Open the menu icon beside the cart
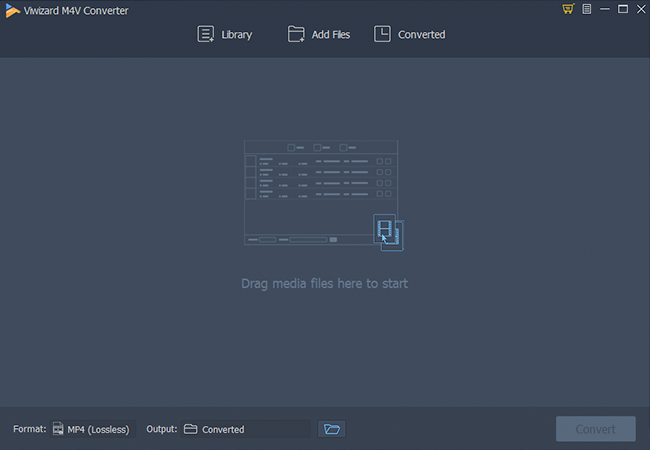Screen dimensions: 650x450 pos(587,9)
